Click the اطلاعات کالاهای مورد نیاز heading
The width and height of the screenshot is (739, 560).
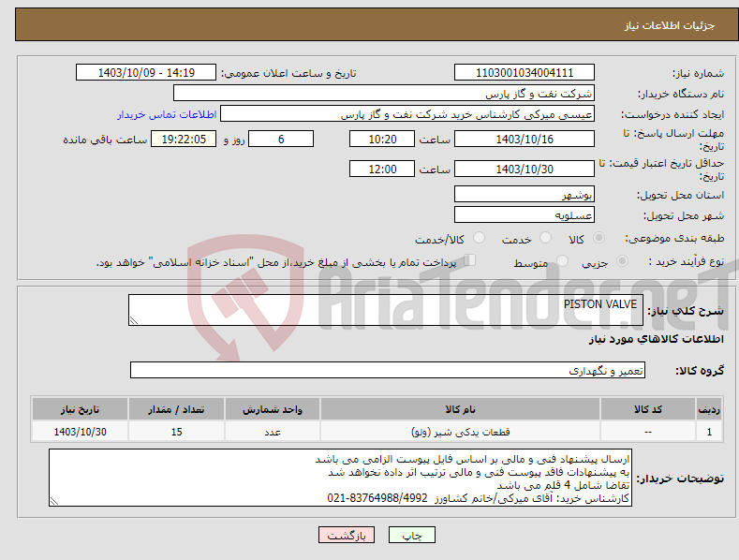656,339
